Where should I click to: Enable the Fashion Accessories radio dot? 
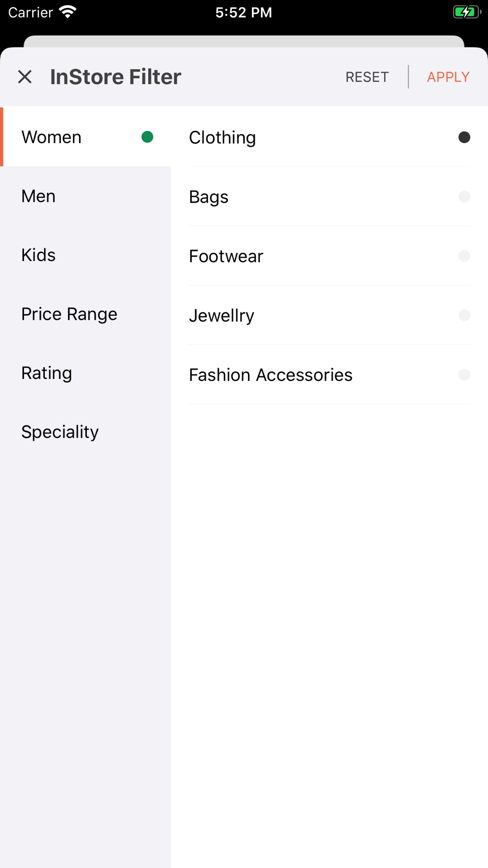464,374
